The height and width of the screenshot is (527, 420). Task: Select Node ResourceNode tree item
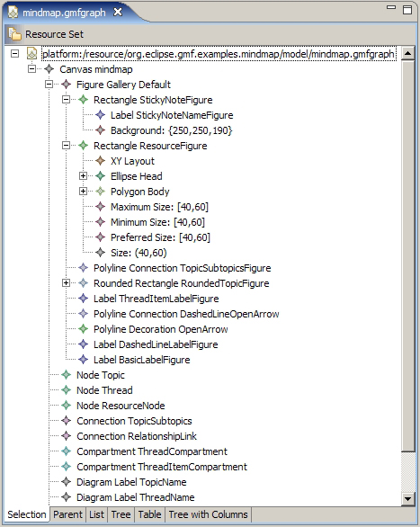coord(121,406)
